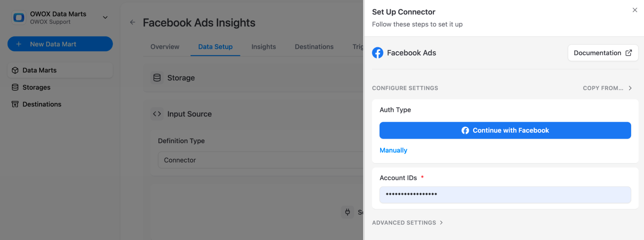Switch to the Overview tab
Image resolution: width=644 pixels, height=240 pixels.
point(165,47)
